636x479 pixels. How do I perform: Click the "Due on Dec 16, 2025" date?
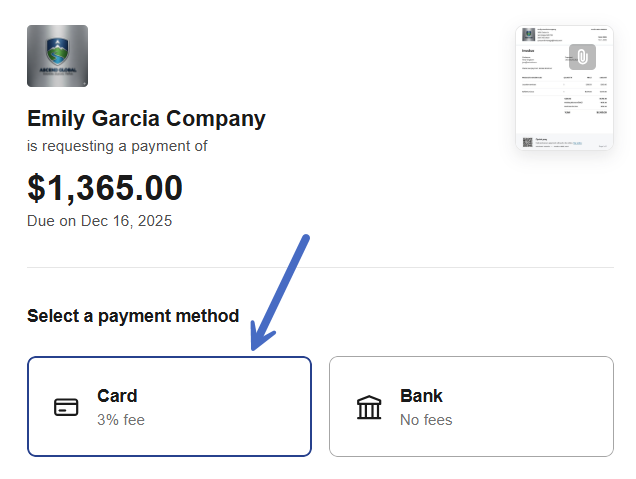coord(99,221)
